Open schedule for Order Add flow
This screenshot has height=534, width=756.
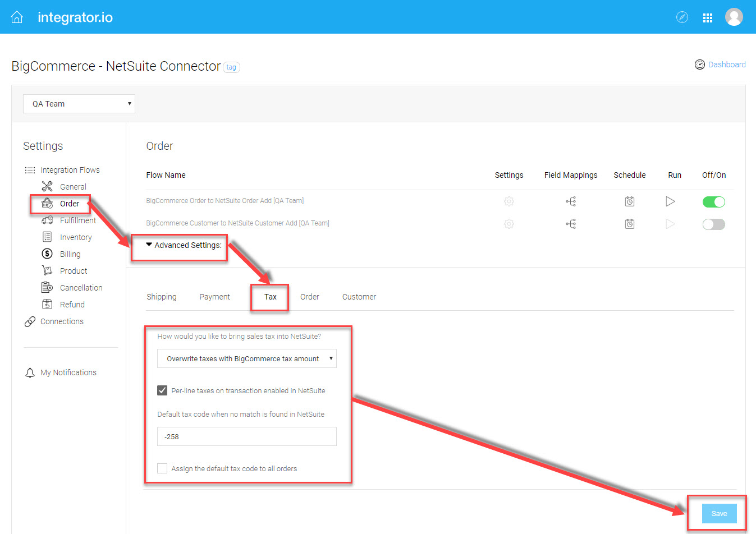pyautogui.click(x=630, y=201)
